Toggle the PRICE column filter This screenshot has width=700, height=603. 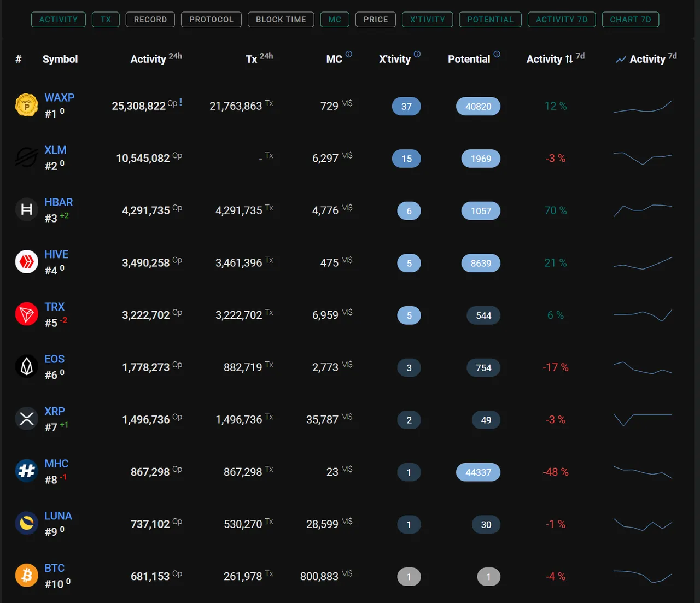point(376,20)
